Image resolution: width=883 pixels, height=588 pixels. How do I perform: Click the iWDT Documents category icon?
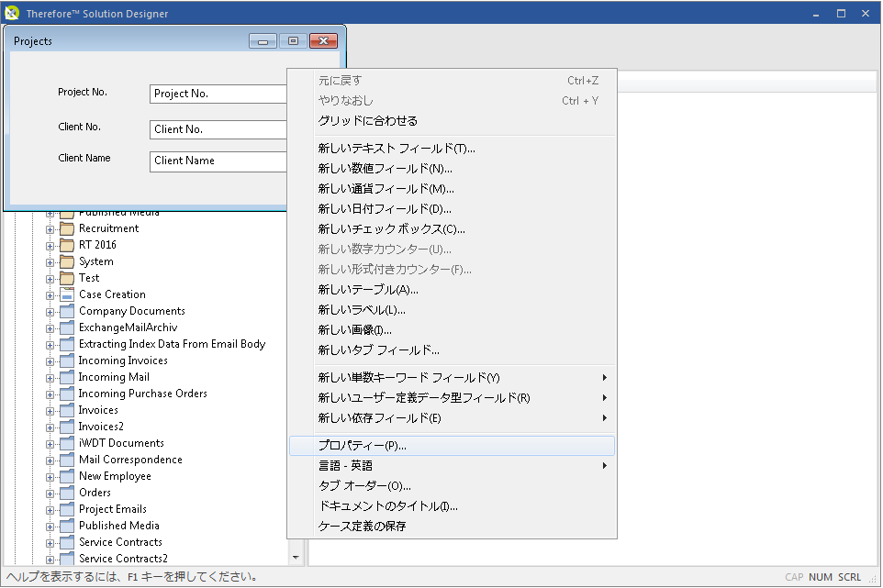click(67, 443)
